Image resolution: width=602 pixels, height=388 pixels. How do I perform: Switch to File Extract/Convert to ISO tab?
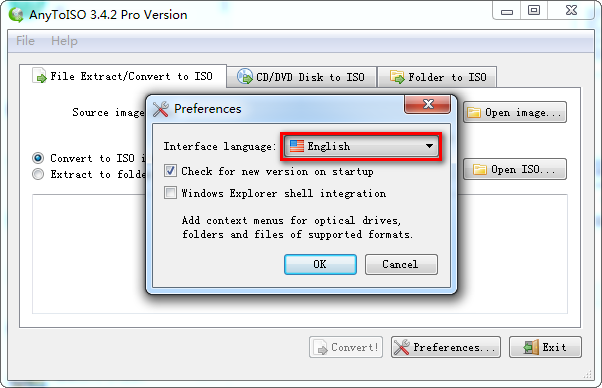pyautogui.click(x=123, y=76)
